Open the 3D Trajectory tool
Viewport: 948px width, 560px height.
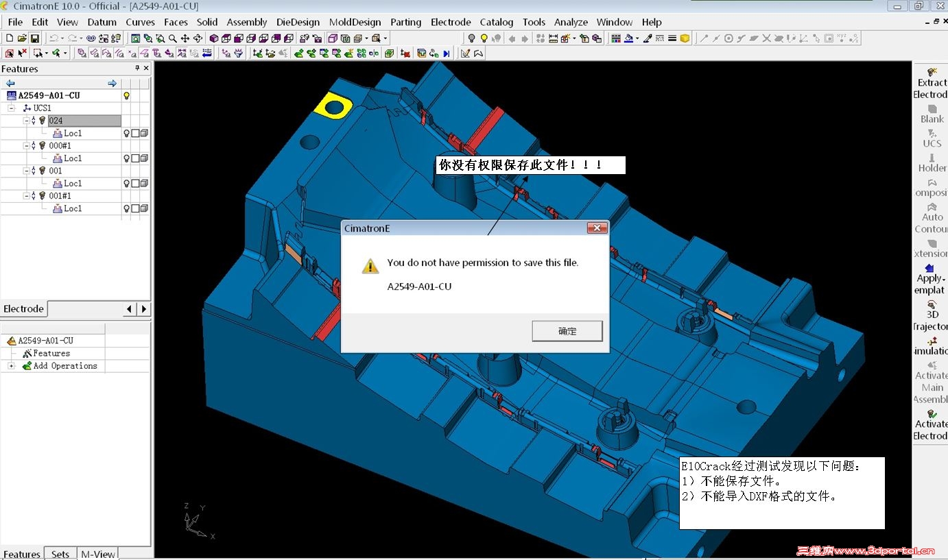click(x=931, y=315)
